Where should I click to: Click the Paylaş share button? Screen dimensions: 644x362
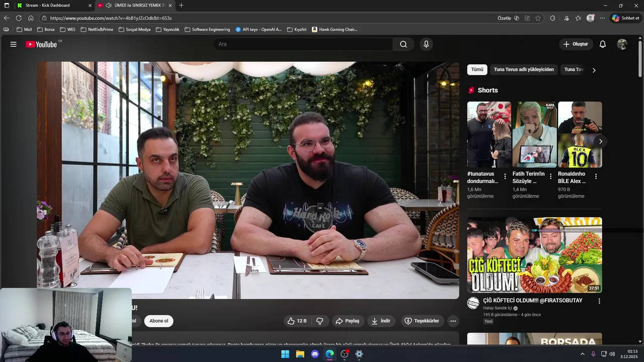pos(348,321)
